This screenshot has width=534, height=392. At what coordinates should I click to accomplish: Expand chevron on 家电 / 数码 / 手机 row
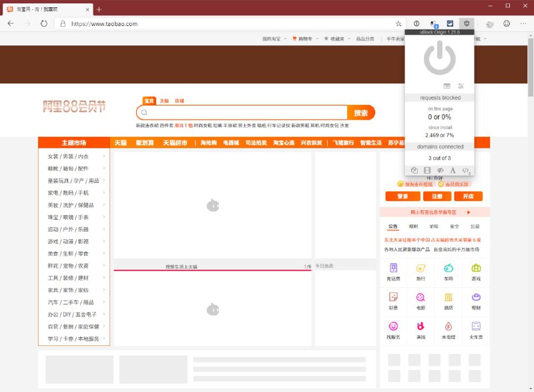pos(104,192)
